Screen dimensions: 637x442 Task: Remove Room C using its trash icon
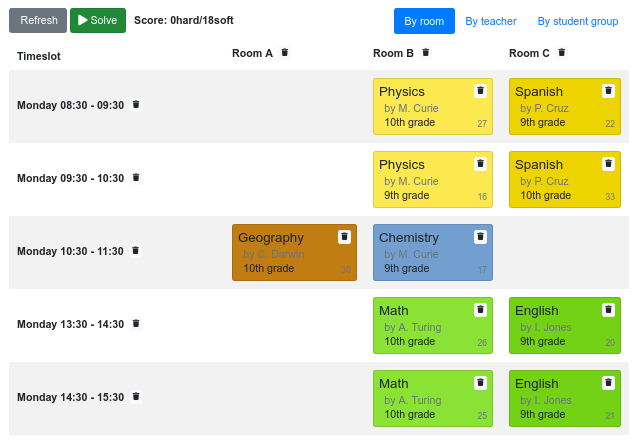(562, 53)
